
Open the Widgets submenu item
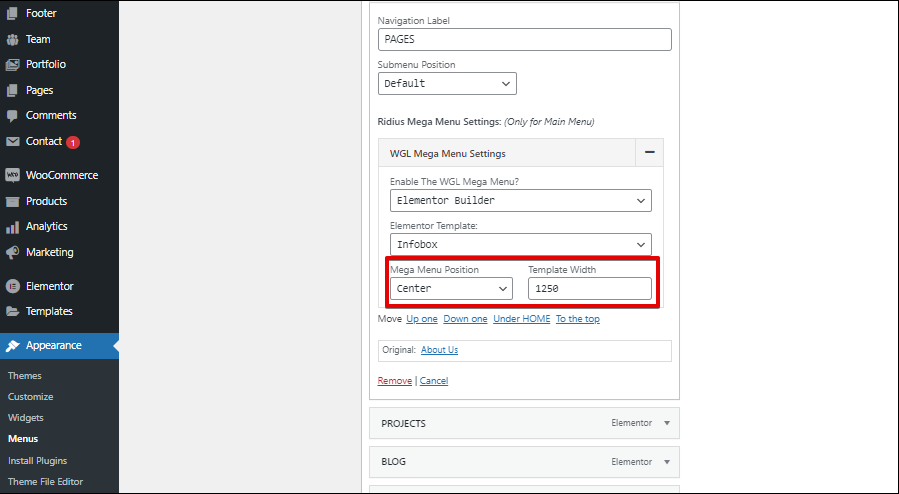click(x=26, y=418)
